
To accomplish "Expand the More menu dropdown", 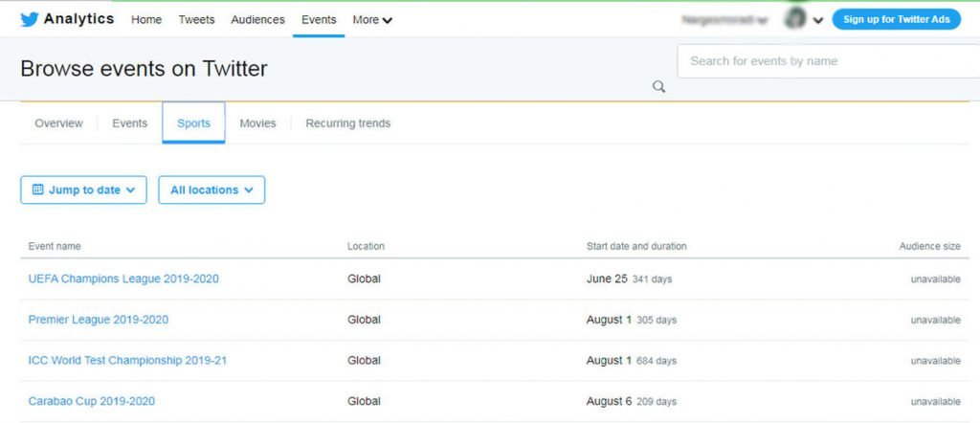I will point(372,19).
